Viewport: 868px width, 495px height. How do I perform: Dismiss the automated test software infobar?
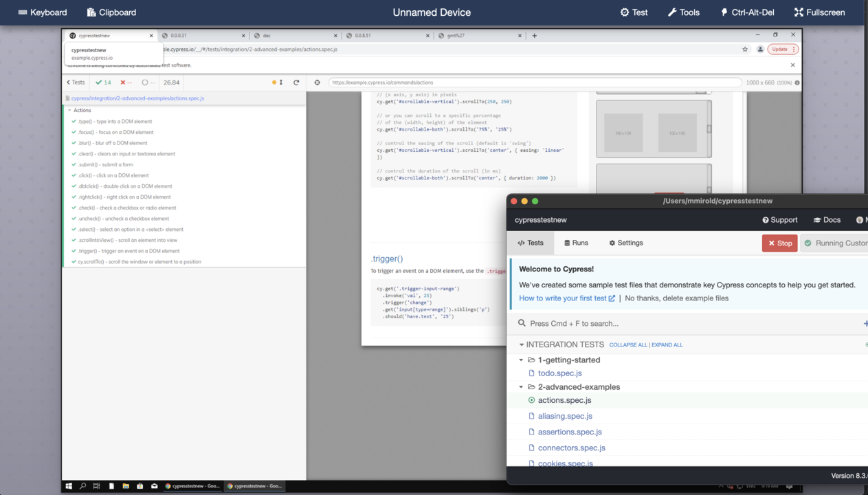coord(792,65)
